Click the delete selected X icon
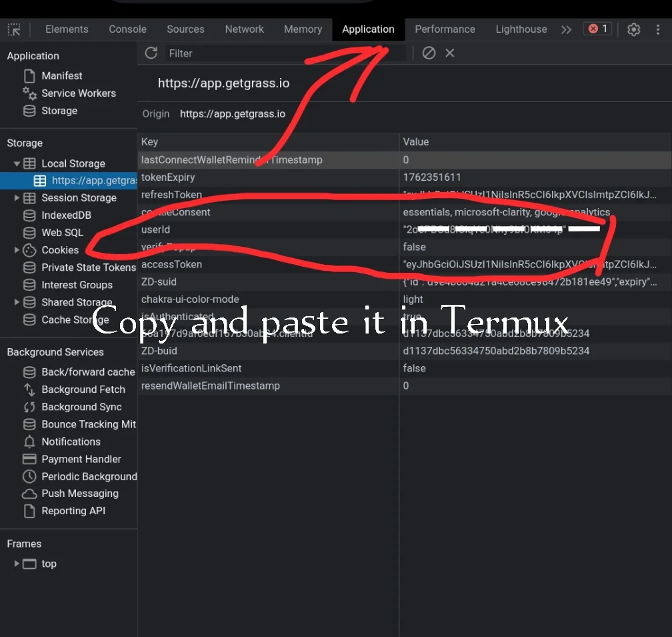672x637 pixels. 449,53
